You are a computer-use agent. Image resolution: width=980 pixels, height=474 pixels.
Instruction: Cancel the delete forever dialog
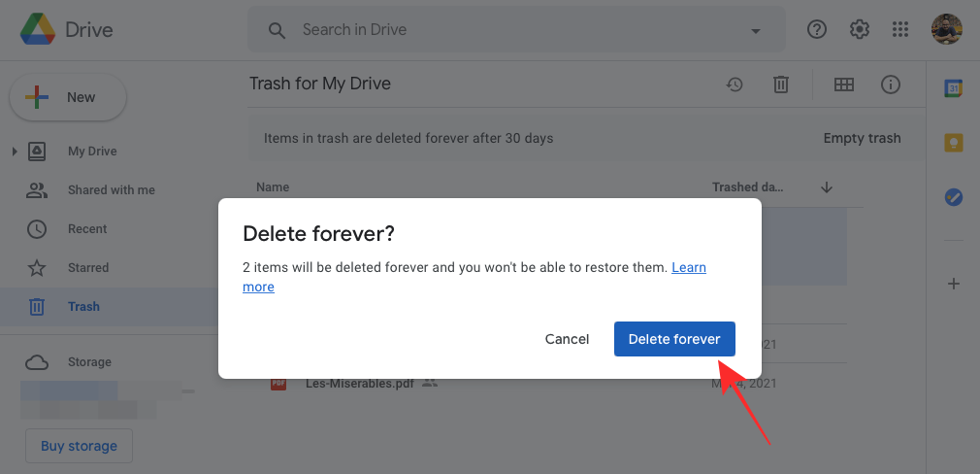point(567,339)
